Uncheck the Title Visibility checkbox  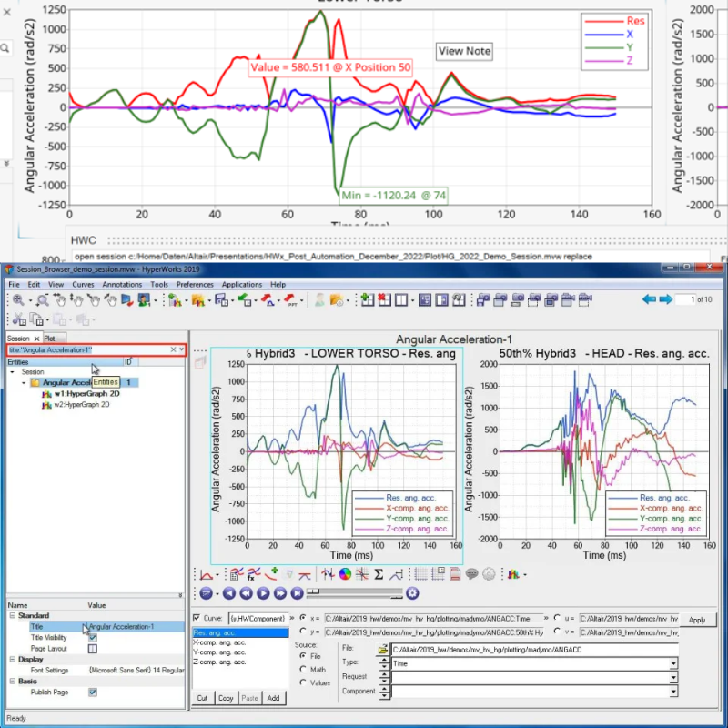(92, 638)
